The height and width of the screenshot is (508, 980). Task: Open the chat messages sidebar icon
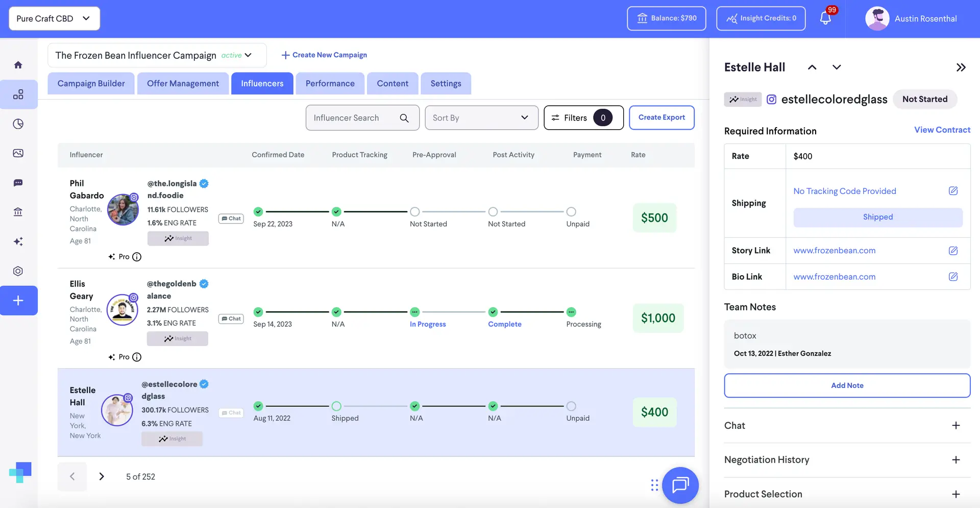click(x=18, y=183)
